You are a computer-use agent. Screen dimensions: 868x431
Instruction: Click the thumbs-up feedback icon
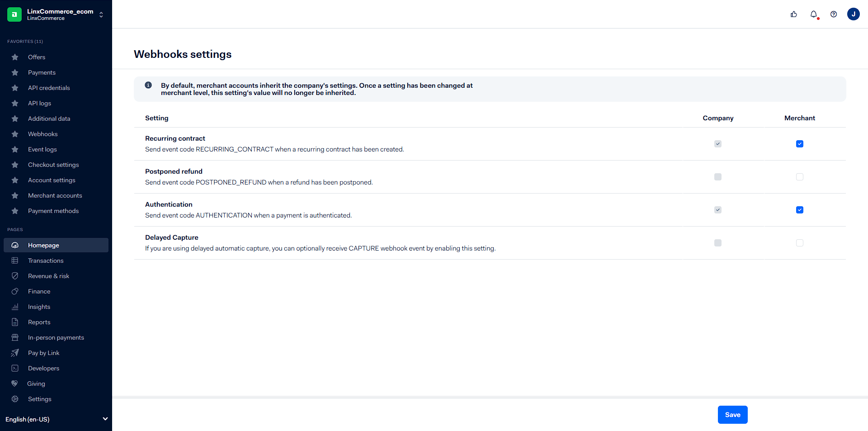pyautogui.click(x=794, y=14)
